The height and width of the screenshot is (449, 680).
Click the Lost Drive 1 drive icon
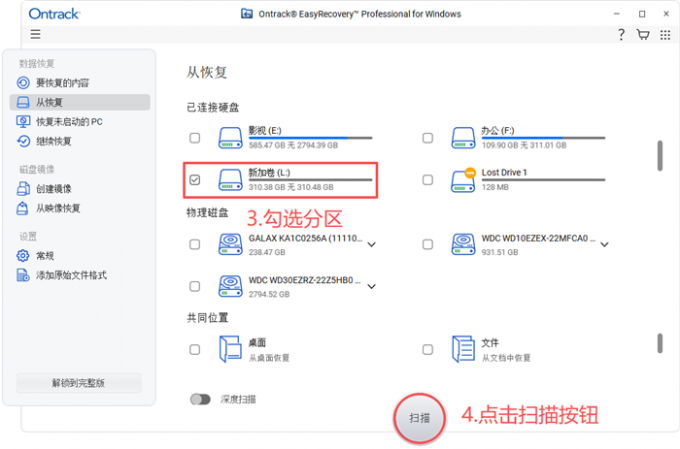coord(463,180)
